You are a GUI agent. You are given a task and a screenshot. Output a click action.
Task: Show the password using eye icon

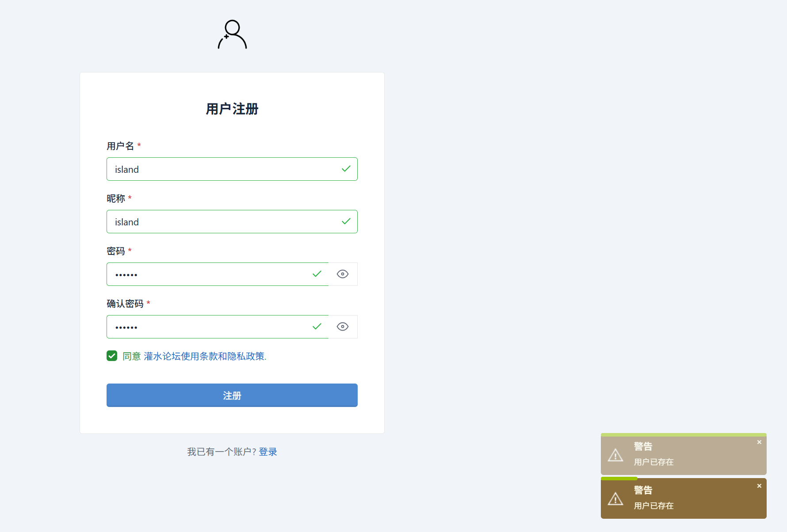click(343, 274)
